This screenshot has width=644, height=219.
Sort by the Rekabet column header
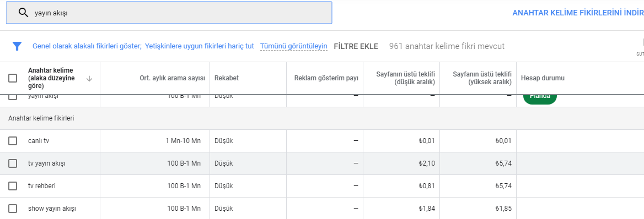(226, 78)
